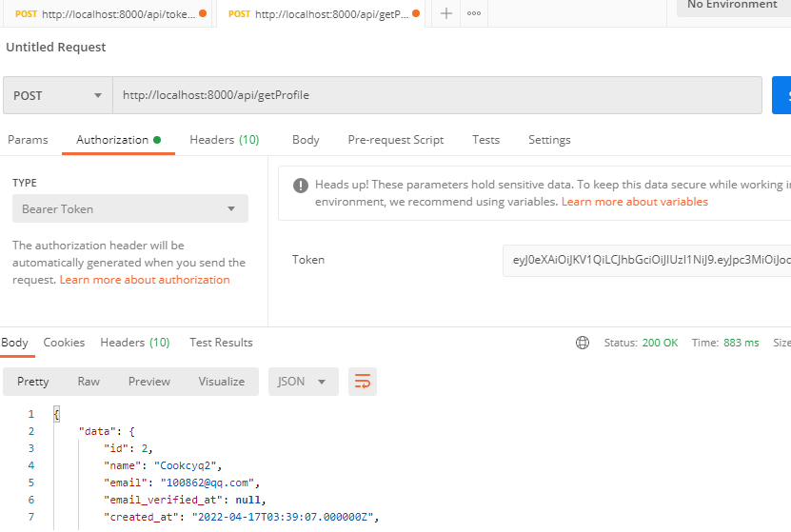Image resolution: width=791 pixels, height=532 pixels.
Task: Click the "100862@qq.com" email value
Action: 207,483
